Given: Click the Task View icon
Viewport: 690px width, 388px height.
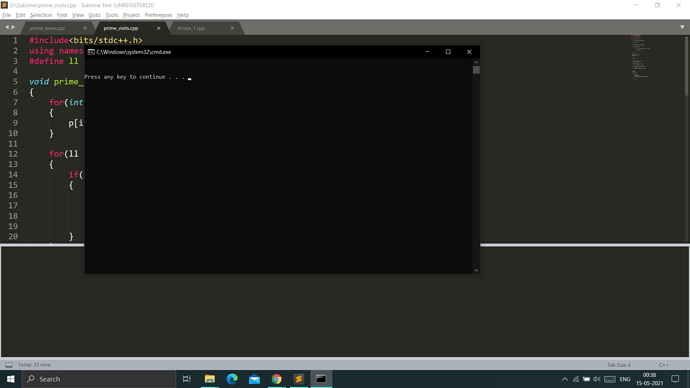Looking at the screenshot, I should [x=187, y=379].
